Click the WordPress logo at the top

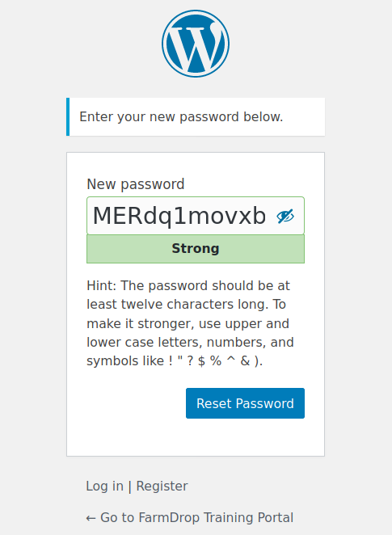click(196, 44)
